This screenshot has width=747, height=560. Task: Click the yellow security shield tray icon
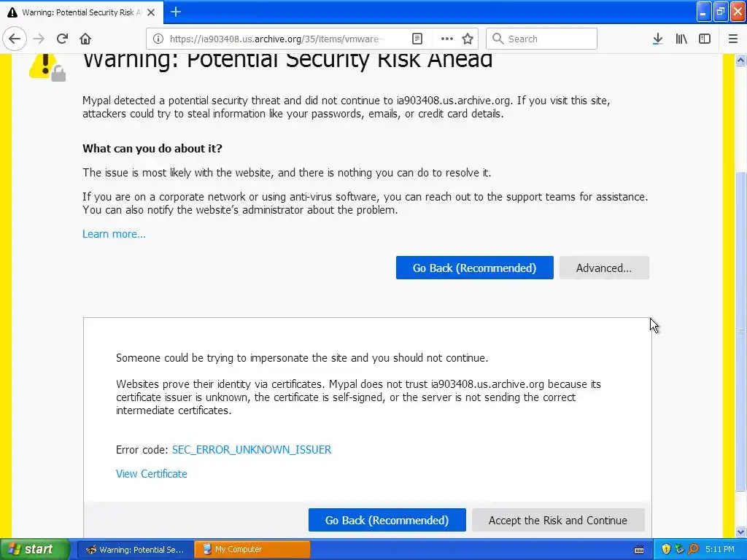666,549
